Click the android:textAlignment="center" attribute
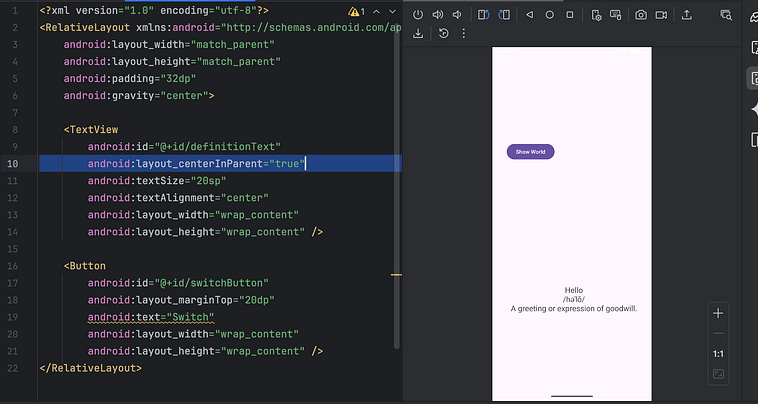The width and height of the screenshot is (758, 404). coord(178,198)
